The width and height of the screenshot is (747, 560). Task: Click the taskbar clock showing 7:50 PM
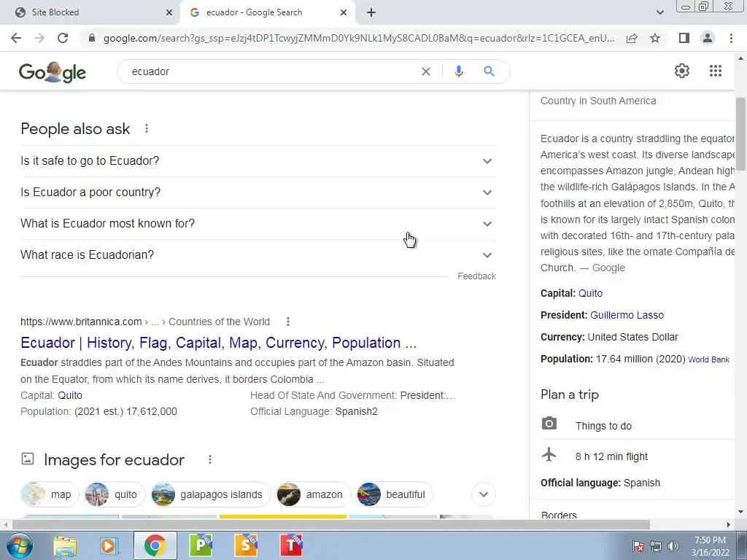[x=710, y=546]
